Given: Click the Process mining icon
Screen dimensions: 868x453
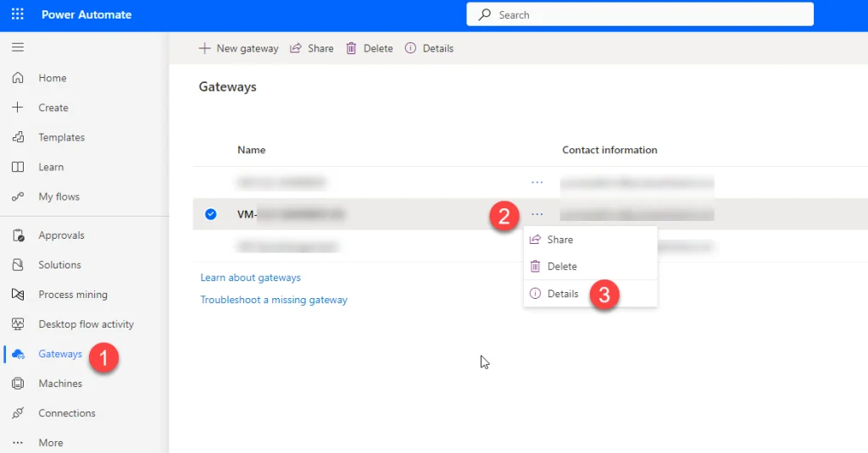Looking at the screenshot, I should (x=18, y=295).
